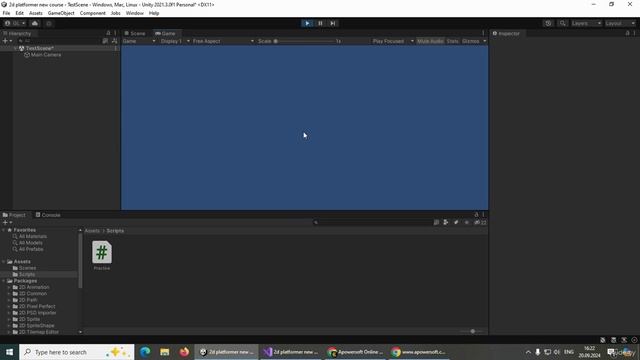Image resolution: width=640 pixels, height=360 pixels.
Task: Collapse the Packages tree
Action: tap(4, 281)
